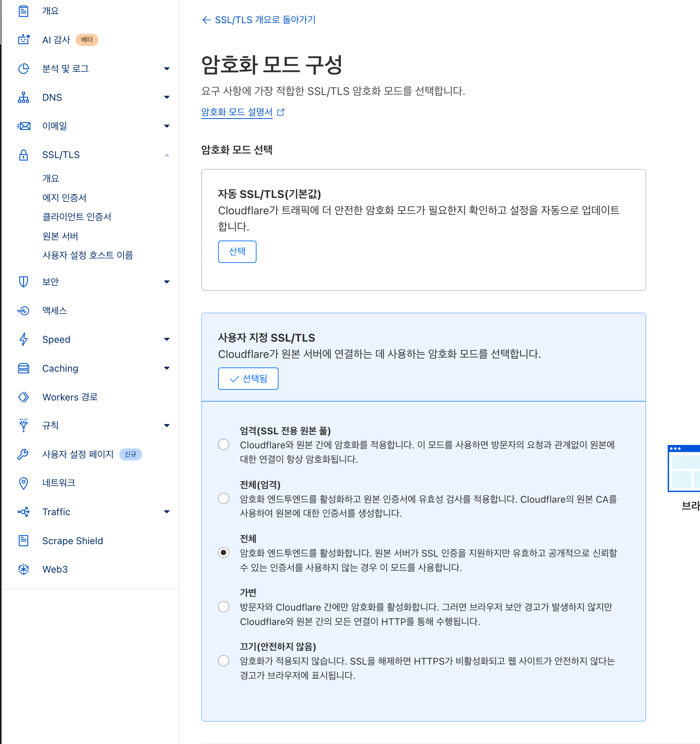Click the Traffic routing icon
The width and height of the screenshot is (700, 744).
pos(24,512)
